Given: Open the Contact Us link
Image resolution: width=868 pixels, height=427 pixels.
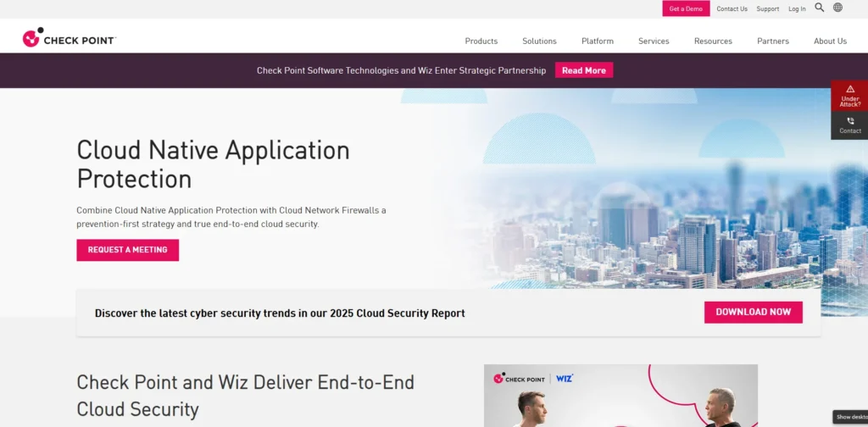Looking at the screenshot, I should point(732,8).
